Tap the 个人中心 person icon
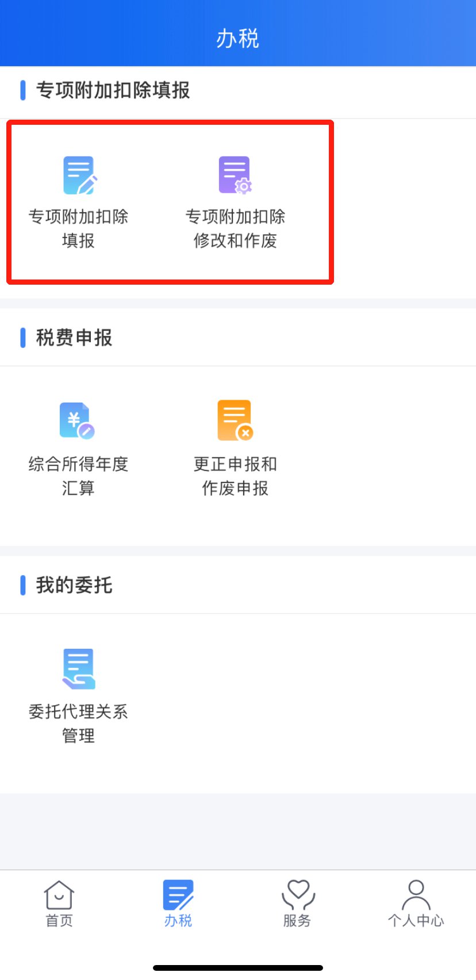This screenshot has height=980, width=476. 416,894
